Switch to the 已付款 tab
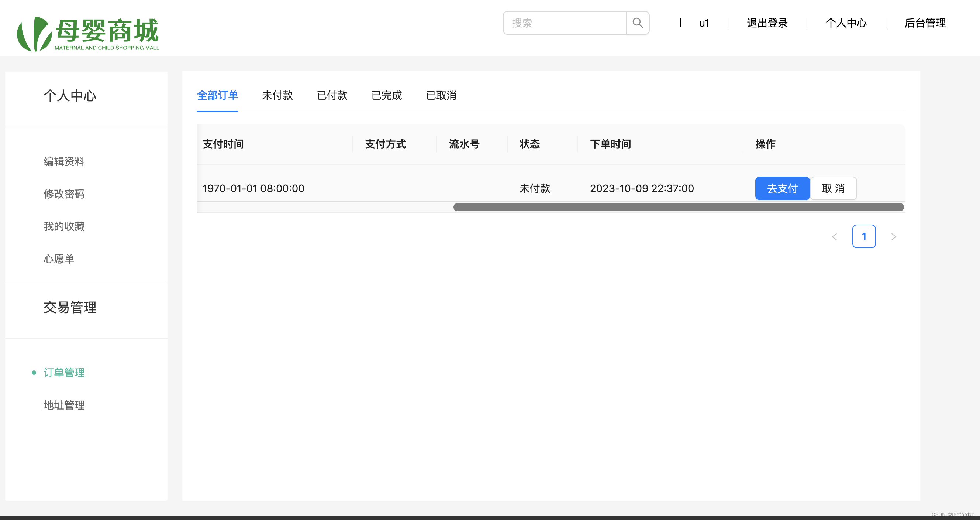 click(x=332, y=95)
